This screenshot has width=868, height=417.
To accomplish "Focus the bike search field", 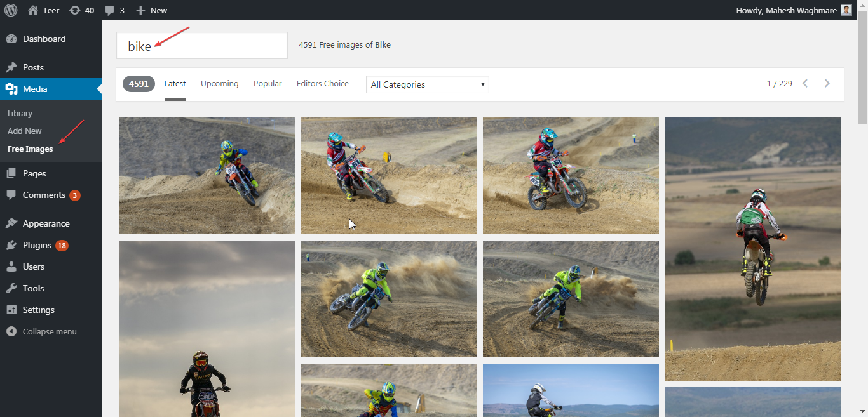I will pos(202,46).
